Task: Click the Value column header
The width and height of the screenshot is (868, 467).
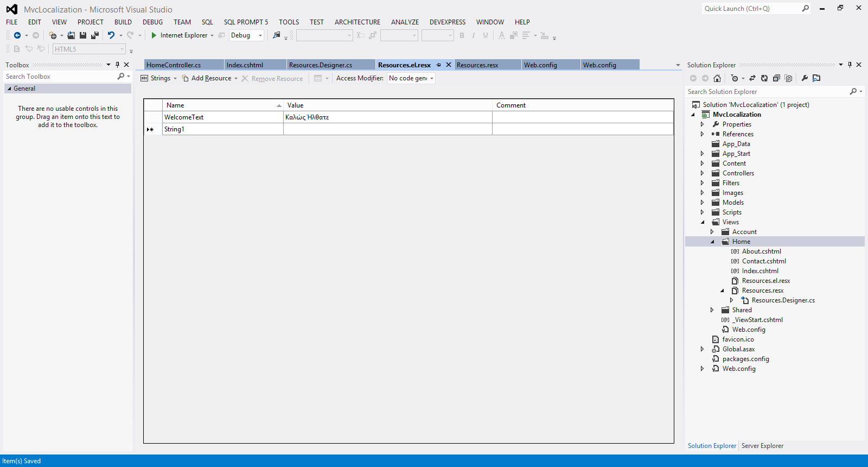Action: 387,105
